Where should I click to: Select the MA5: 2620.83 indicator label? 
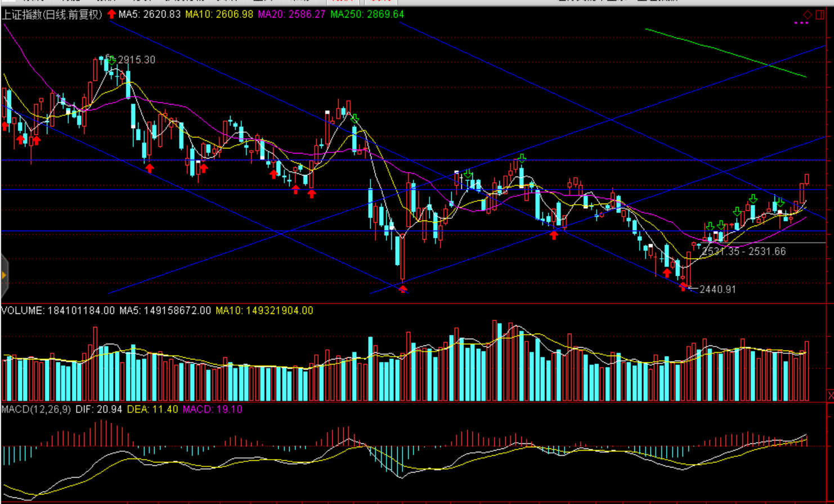pos(149,14)
